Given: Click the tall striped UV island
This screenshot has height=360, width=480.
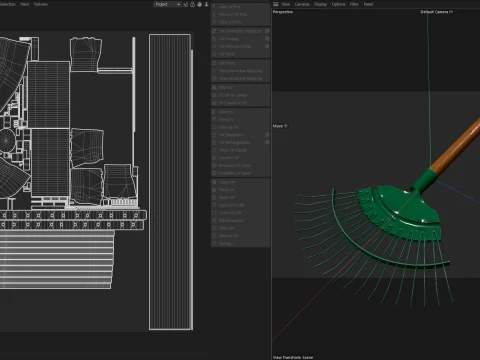Looking at the screenshot, I should [x=170, y=182].
